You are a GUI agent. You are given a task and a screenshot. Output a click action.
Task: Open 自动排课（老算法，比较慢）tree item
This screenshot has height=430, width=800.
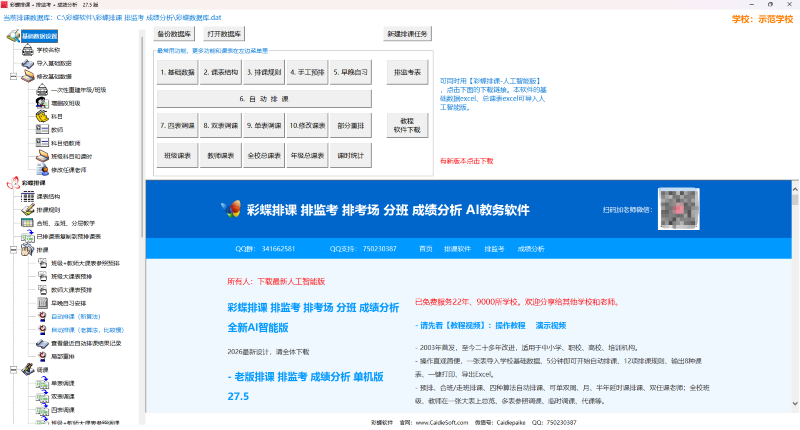pyautogui.click(x=87, y=330)
